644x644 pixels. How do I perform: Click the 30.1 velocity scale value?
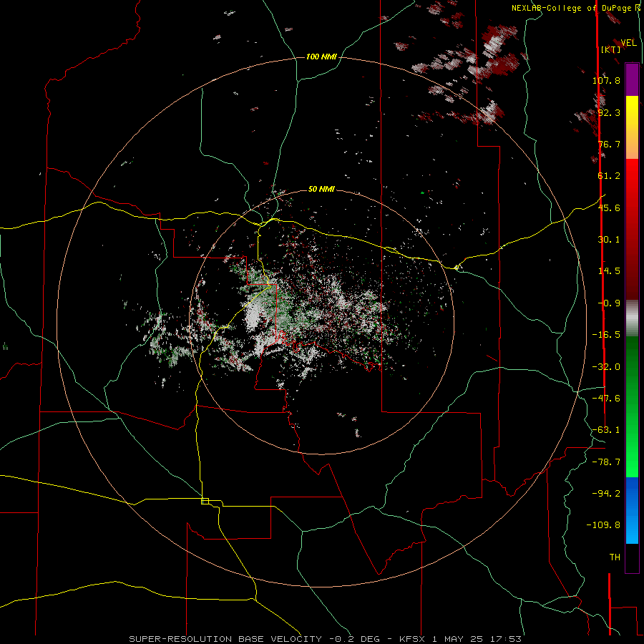[609, 240]
